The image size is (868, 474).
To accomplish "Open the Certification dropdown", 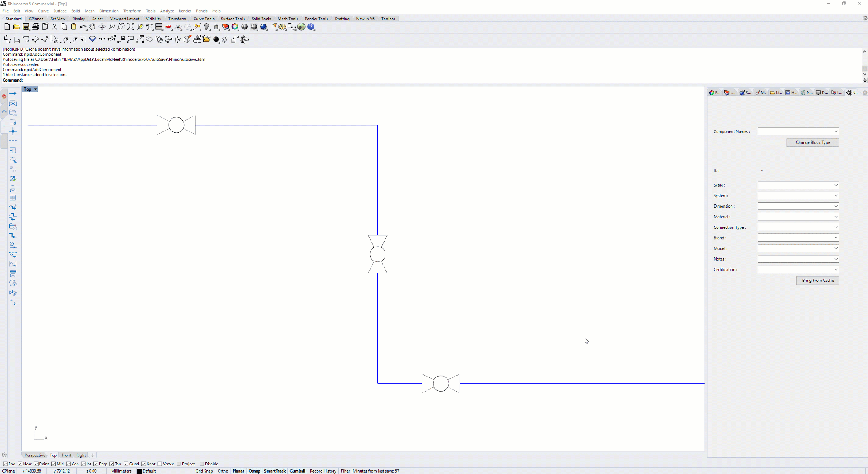I will (798, 270).
